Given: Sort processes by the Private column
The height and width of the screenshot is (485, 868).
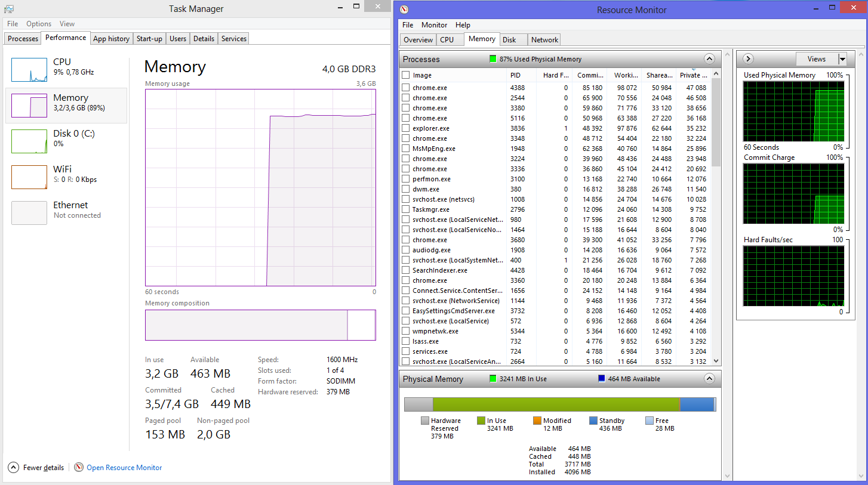Looking at the screenshot, I should 692,75.
